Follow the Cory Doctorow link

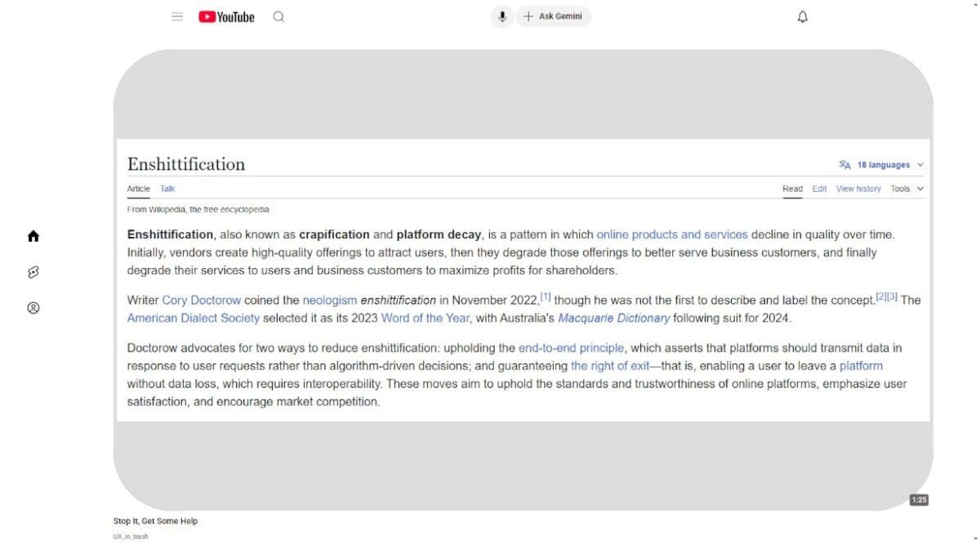[x=202, y=300]
